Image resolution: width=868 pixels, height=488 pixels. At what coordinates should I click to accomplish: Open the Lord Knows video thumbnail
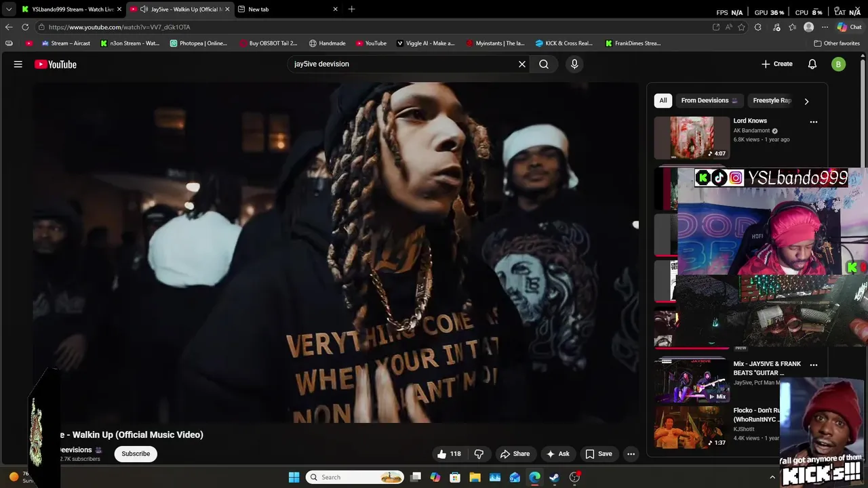click(x=691, y=138)
